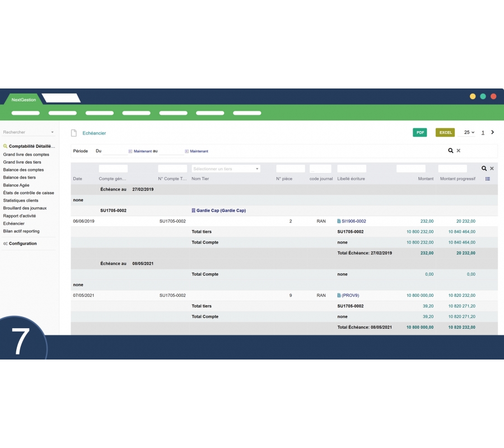
Task: Select Balance Agée in the sidebar
Action: point(16,185)
